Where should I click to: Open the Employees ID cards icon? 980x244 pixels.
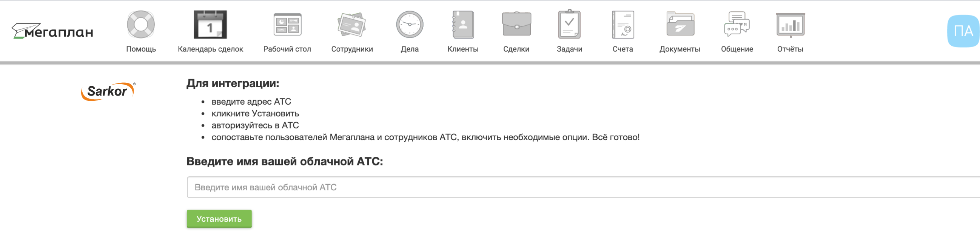[352, 25]
